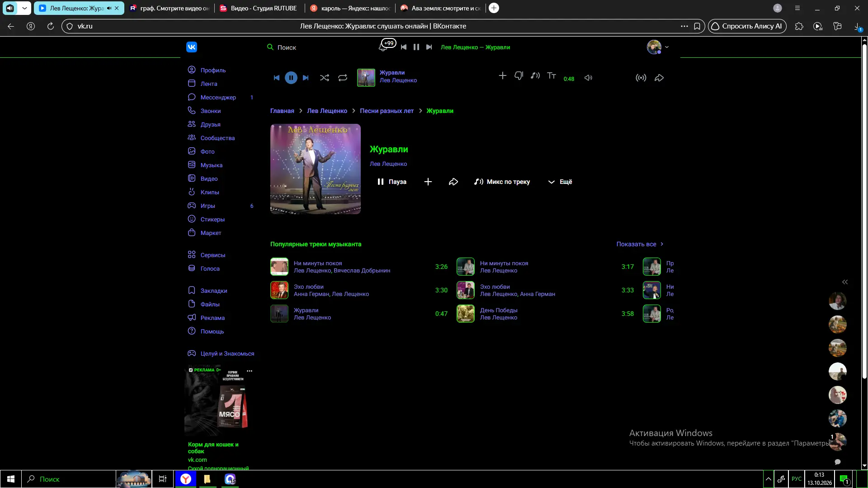Collapse the chat contacts side panel

[x=844, y=282]
